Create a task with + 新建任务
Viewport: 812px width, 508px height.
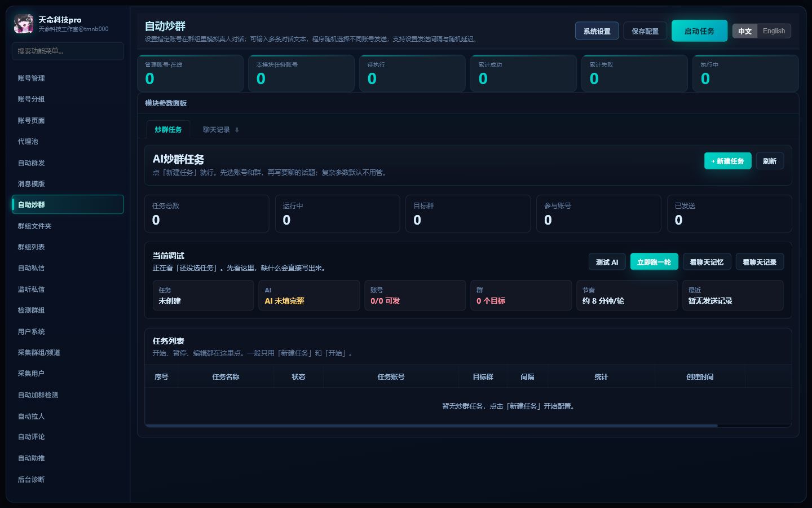(x=727, y=161)
